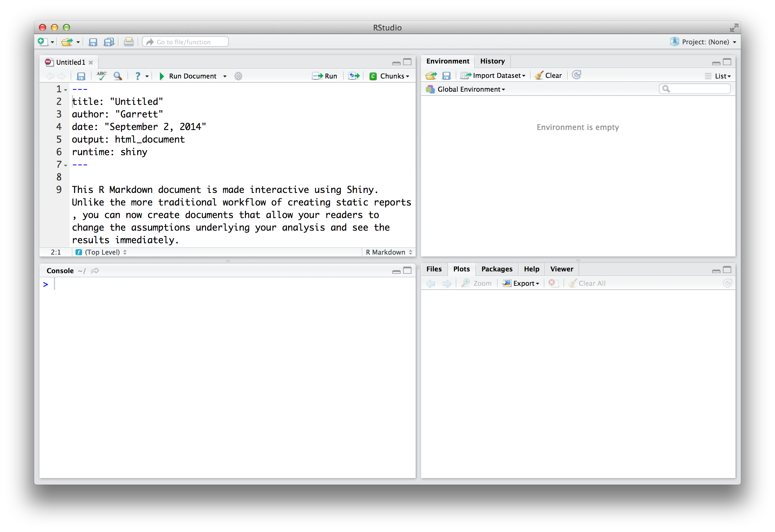Collapse YAML header fold arrow line 1
This screenshot has height=532, width=775.
coord(66,90)
